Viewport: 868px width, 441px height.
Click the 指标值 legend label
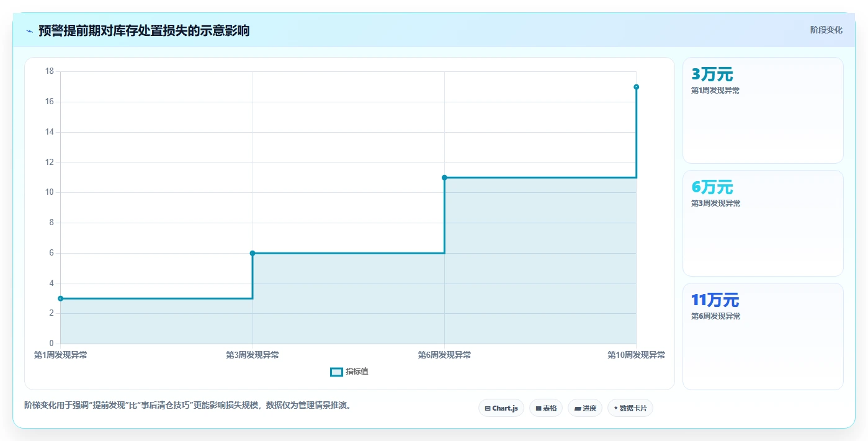(357, 372)
